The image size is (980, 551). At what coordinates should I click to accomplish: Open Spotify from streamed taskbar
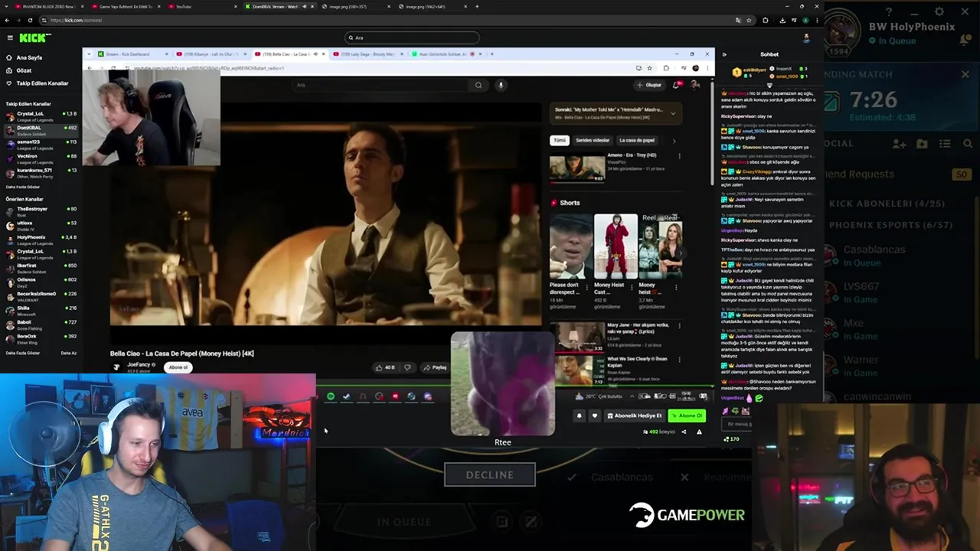pyautogui.click(x=331, y=396)
